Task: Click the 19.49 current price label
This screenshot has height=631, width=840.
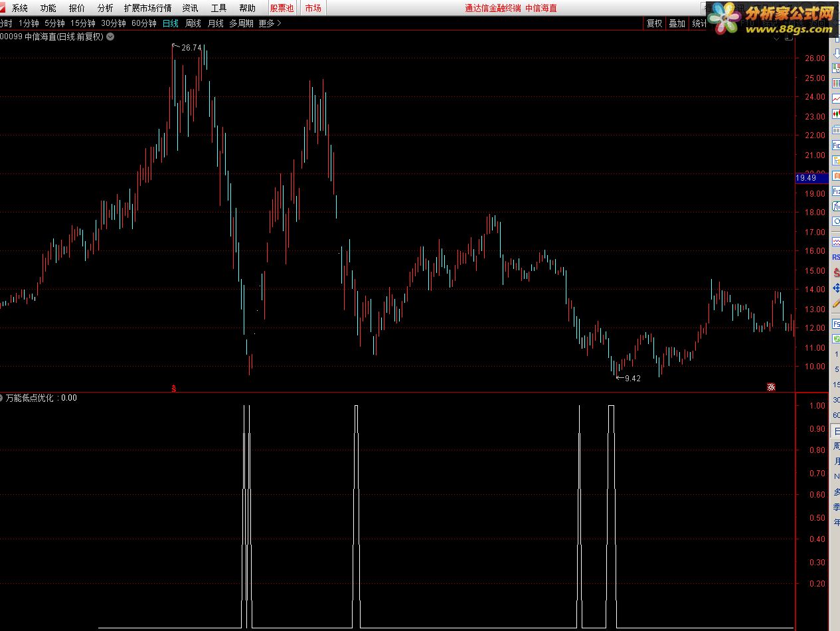Action: point(811,178)
